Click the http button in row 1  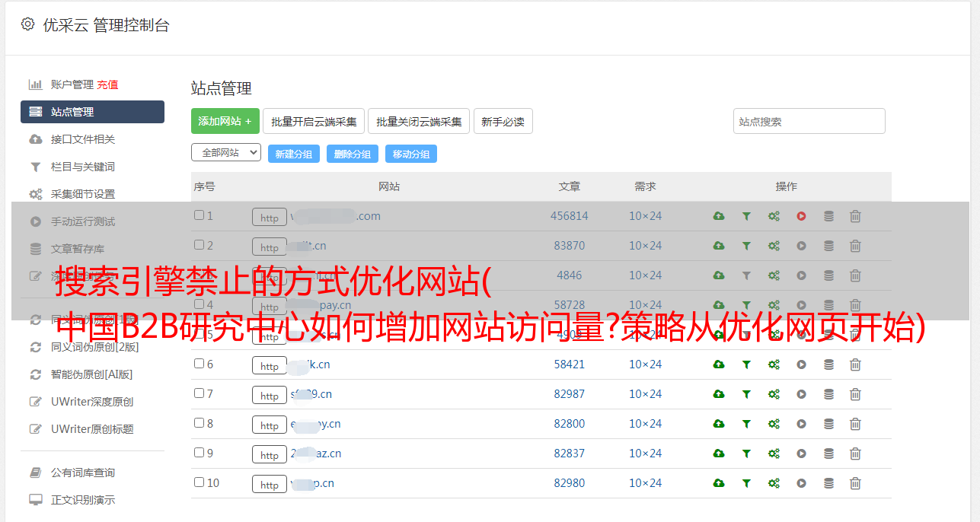[x=270, y=217]
